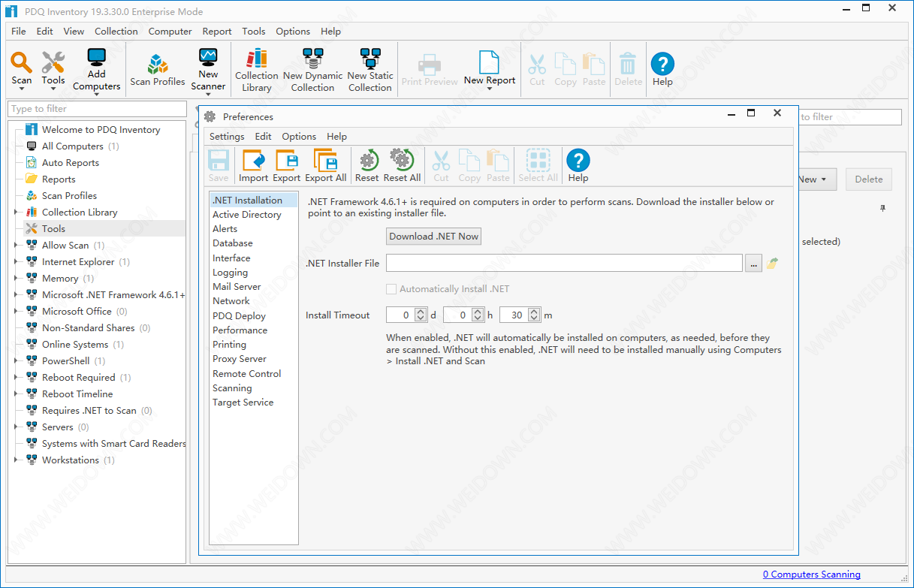
Task: Click the Save icon in Preferences
Action: point(219,160)
